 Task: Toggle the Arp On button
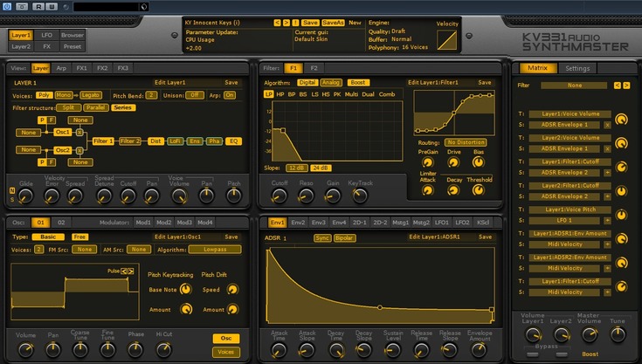(x=229, y=95)
